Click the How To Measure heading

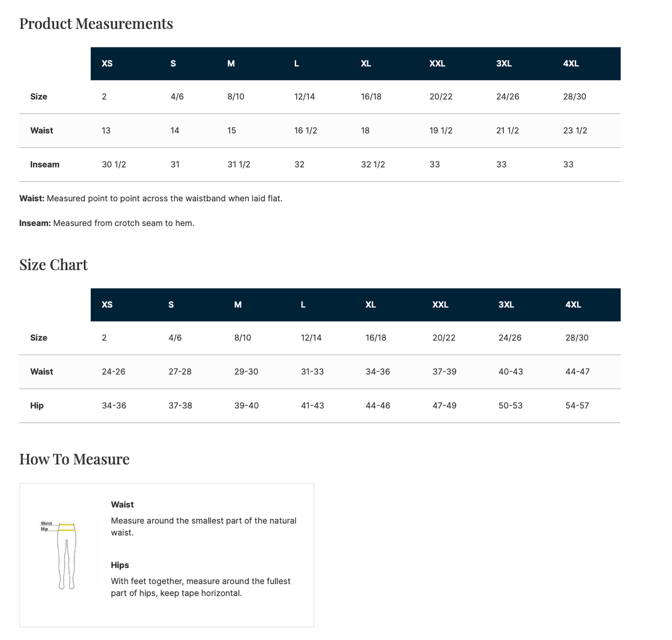pyautogui.click(x=74, y=459)
